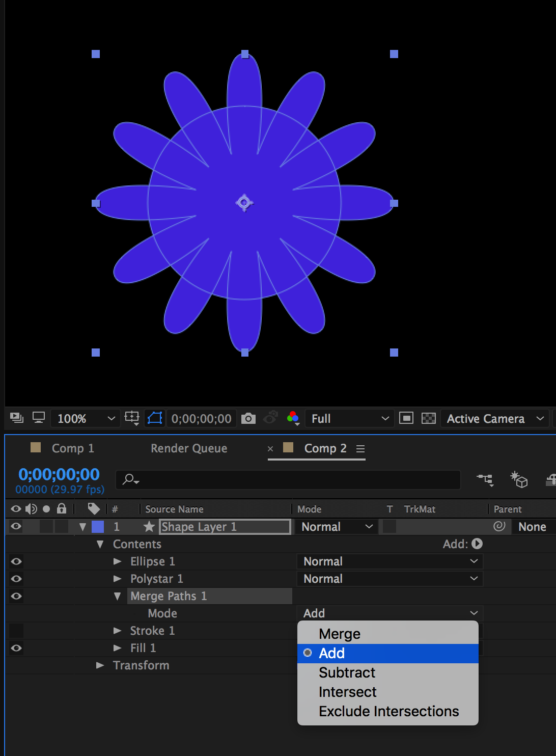Screen dimensions: 556x756
Task: Click the Lock column header icon
Action: pos(62,508)
